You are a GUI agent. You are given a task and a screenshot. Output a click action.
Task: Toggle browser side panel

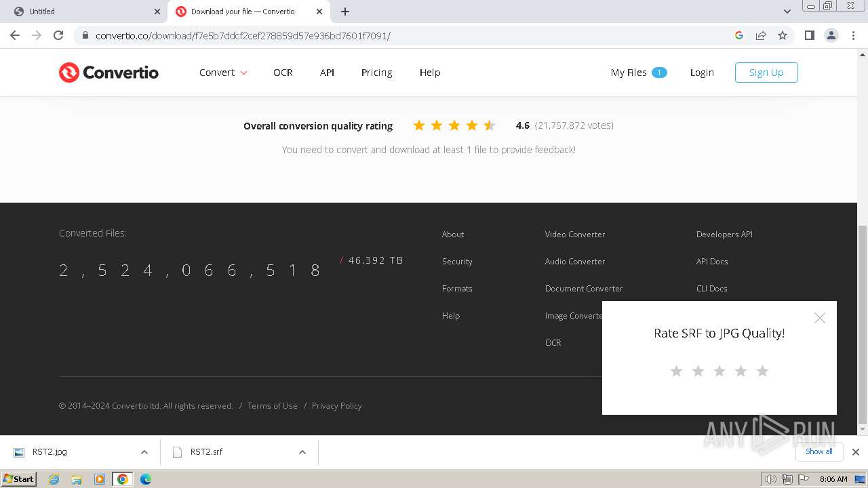(x=809, y=35)
